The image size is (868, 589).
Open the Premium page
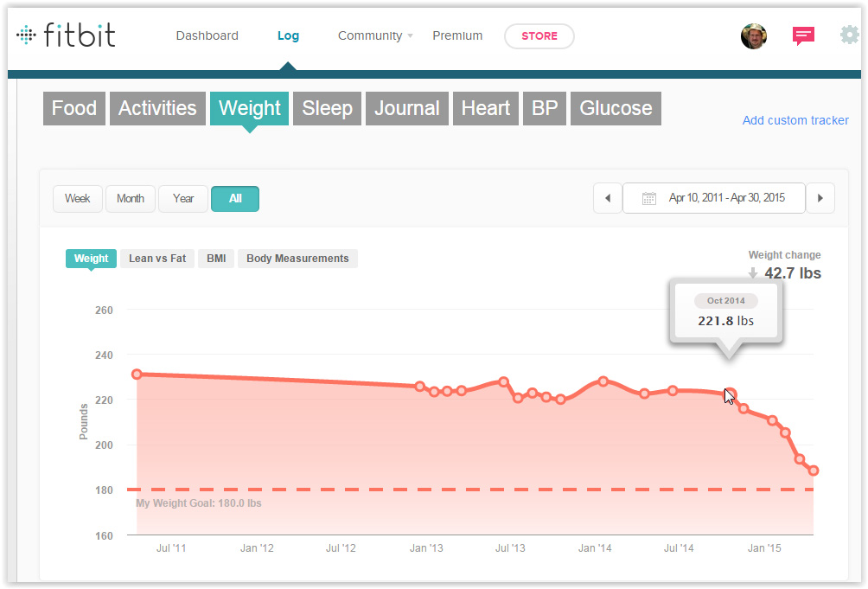[x=457, y=36]
